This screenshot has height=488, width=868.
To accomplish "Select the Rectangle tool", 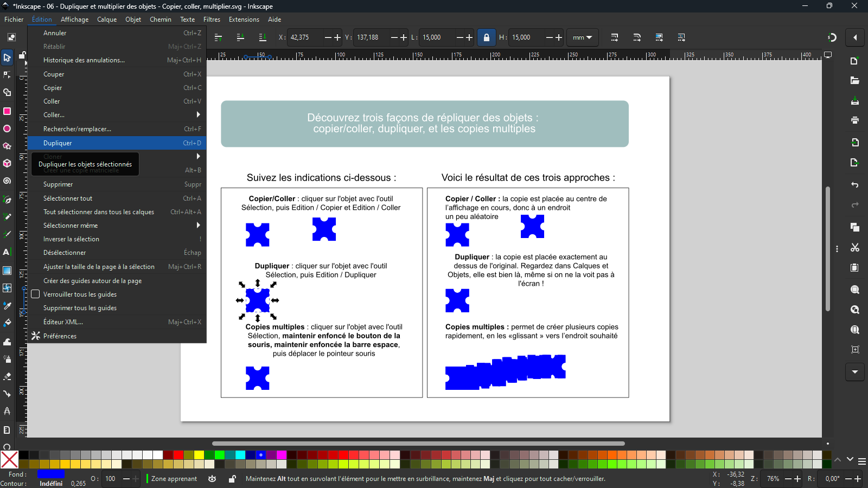I will (7, 111).
